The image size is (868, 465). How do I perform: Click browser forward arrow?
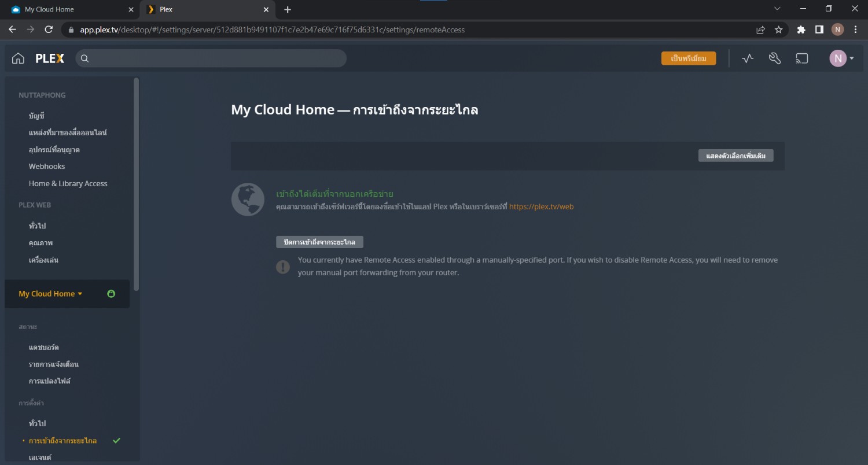(x=31, y=29)
